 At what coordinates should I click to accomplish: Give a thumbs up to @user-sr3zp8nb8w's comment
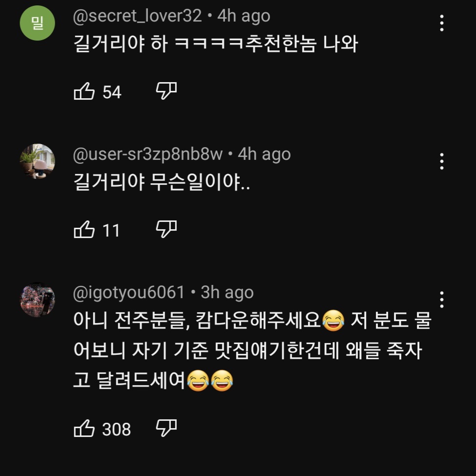click(84, 230)
